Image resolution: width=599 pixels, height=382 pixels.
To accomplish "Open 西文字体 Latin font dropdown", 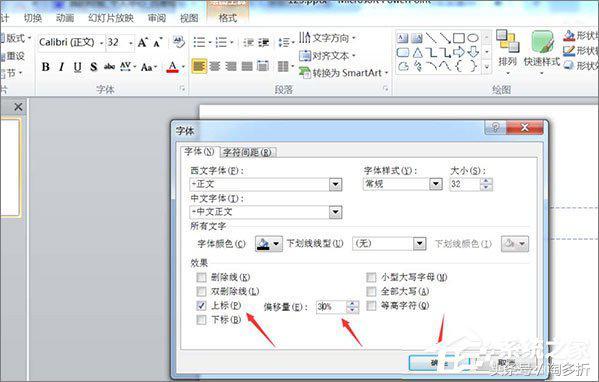I will (335, 185).
